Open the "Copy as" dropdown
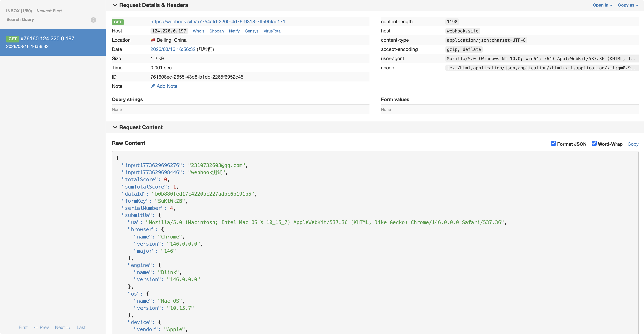Viewport: 644px width, 334px height. (x=628, y=5)
